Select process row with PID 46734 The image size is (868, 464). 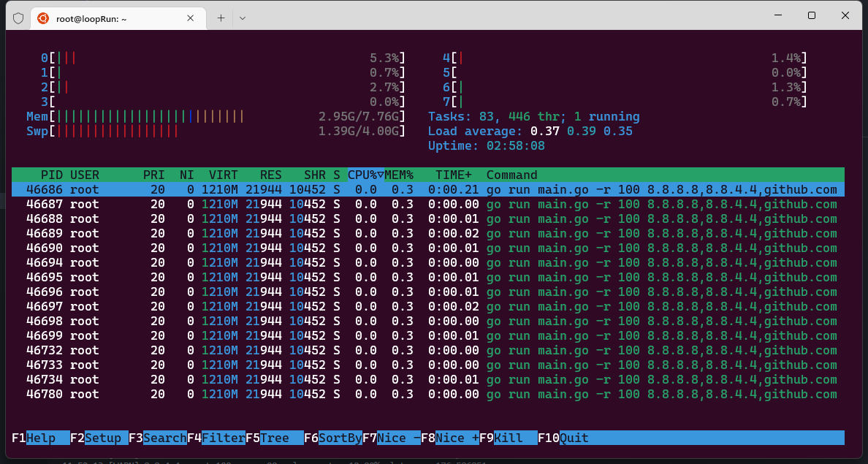click(x=428, y=380)
